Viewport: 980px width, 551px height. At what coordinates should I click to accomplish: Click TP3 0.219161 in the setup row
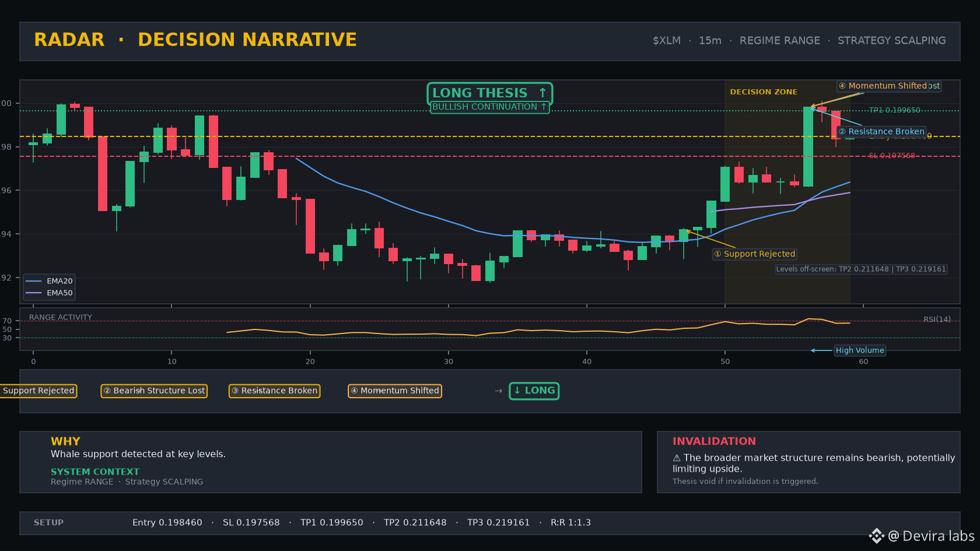tap(499, 522)
